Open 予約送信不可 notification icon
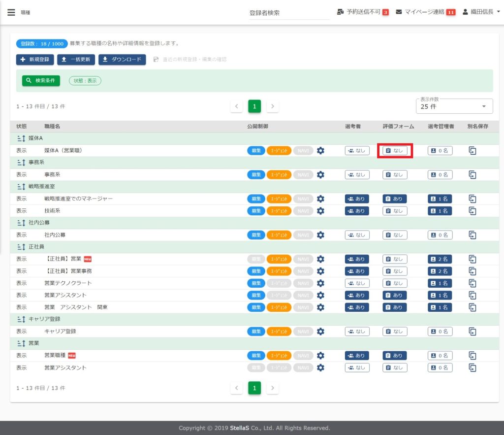Viewport: 504px width, 435px height. coord(340,12)
